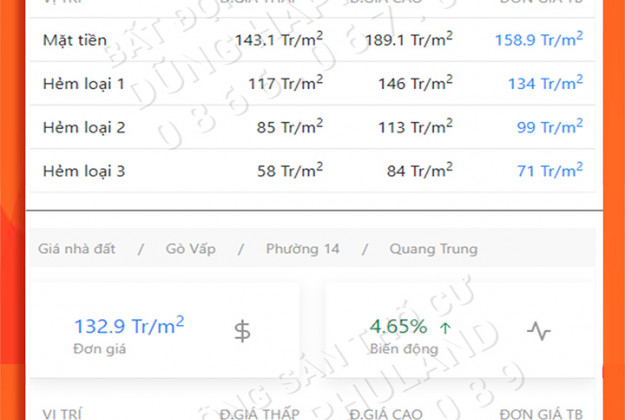Open the 158.9 Tr/m² average price
Screen dimensions: 625x420
coord(539,40)
